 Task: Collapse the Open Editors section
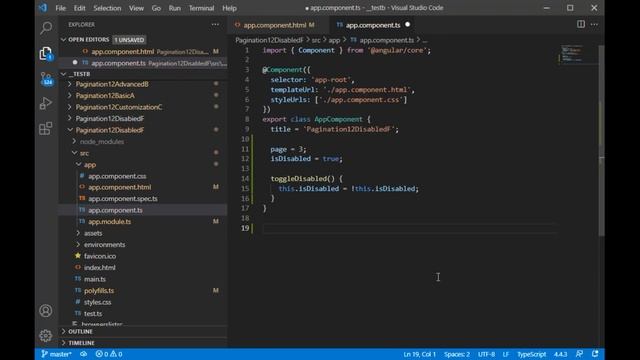click(x=89, y=40)
